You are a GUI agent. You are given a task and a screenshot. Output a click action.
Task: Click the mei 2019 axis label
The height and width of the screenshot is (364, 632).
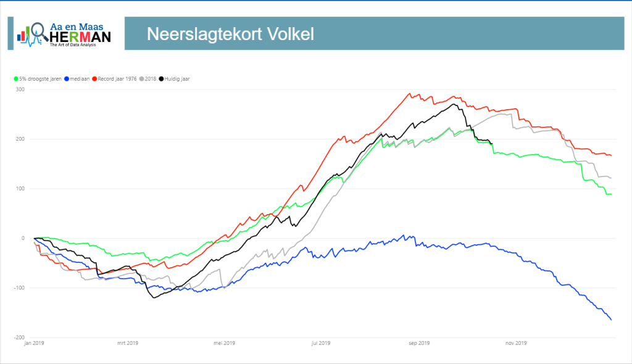[224, 343]
